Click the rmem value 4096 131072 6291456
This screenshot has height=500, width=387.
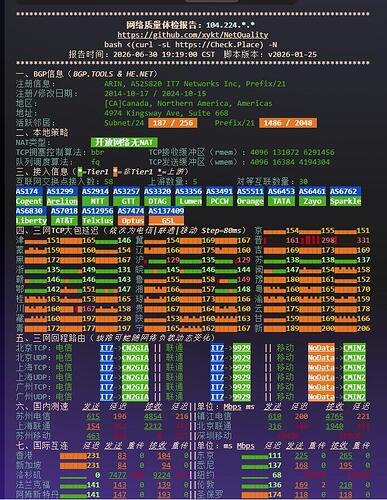tap(292, 152)
